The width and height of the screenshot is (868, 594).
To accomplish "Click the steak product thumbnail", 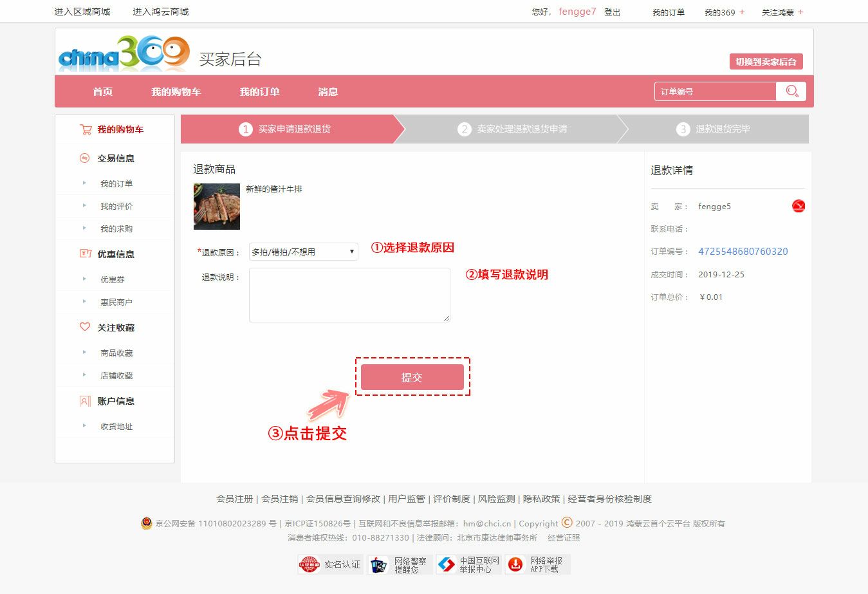I will [x=217, y=207].
